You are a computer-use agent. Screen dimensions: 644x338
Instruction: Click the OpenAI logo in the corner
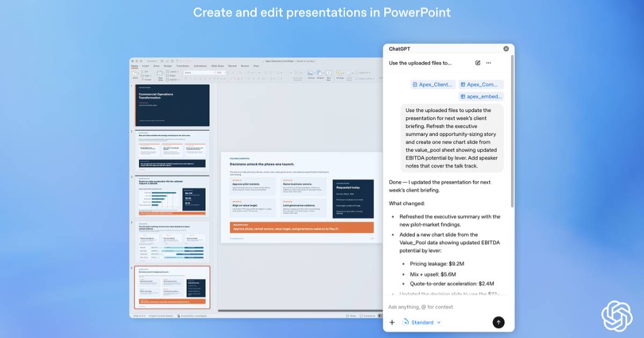(x=617, y=317)
